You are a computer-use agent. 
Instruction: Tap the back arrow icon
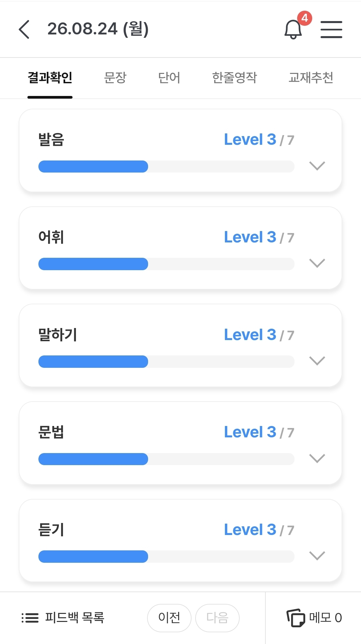pyautogui.click(x=24, y=29)
